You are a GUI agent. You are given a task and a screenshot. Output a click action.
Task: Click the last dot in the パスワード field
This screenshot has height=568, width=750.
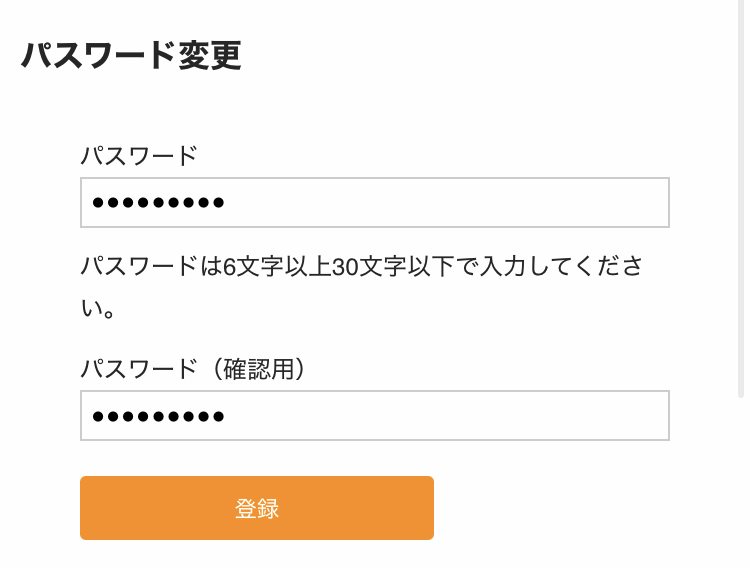coord(218,204)
